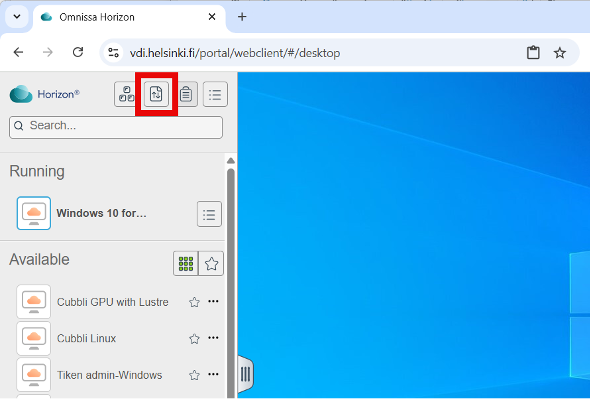This screenshot has width=590, height=400.
Task: Click the Tiken admin-Windows desktop icon
Action: pos(33,375)
